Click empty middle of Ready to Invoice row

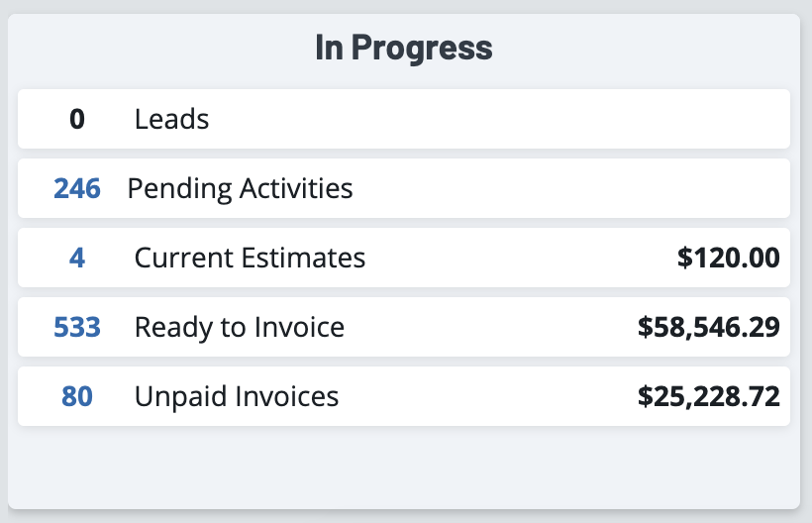485,327
